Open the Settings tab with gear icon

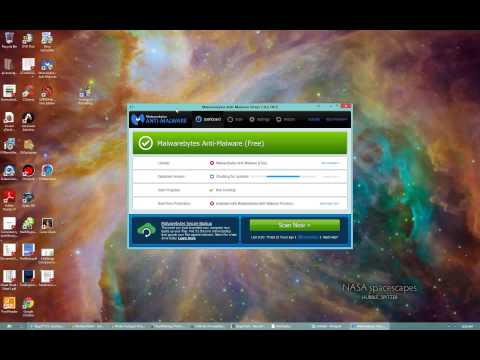click(x=259, y=119)
